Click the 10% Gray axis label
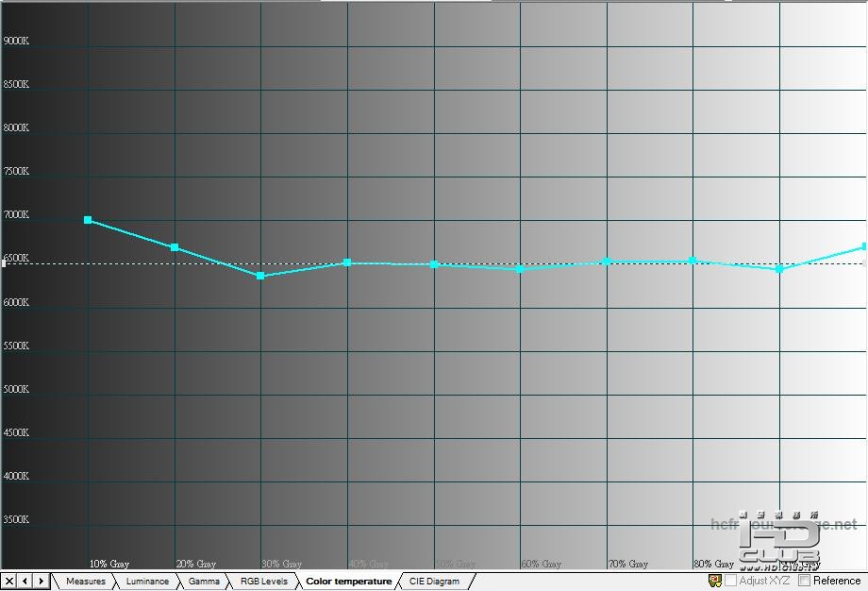The height and width of the screenshot is (591, 868). [x=109, y=564]
